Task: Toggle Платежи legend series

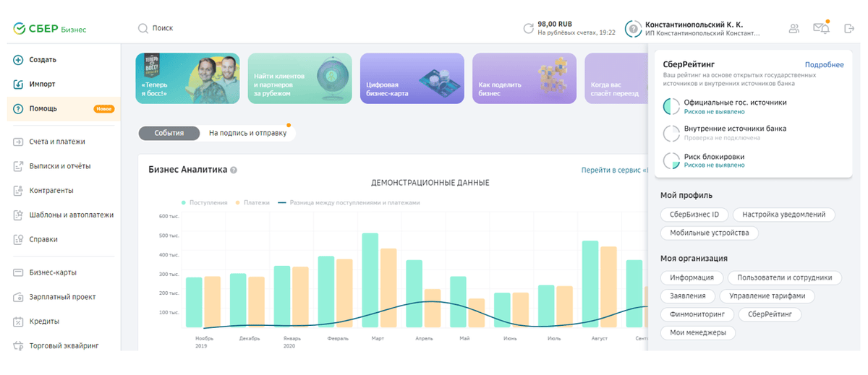Action: 252,203
